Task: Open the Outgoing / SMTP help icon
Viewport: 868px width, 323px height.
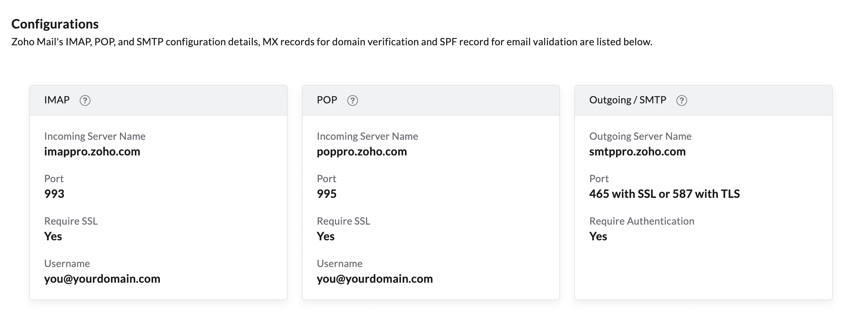Action: click(681, 101)
